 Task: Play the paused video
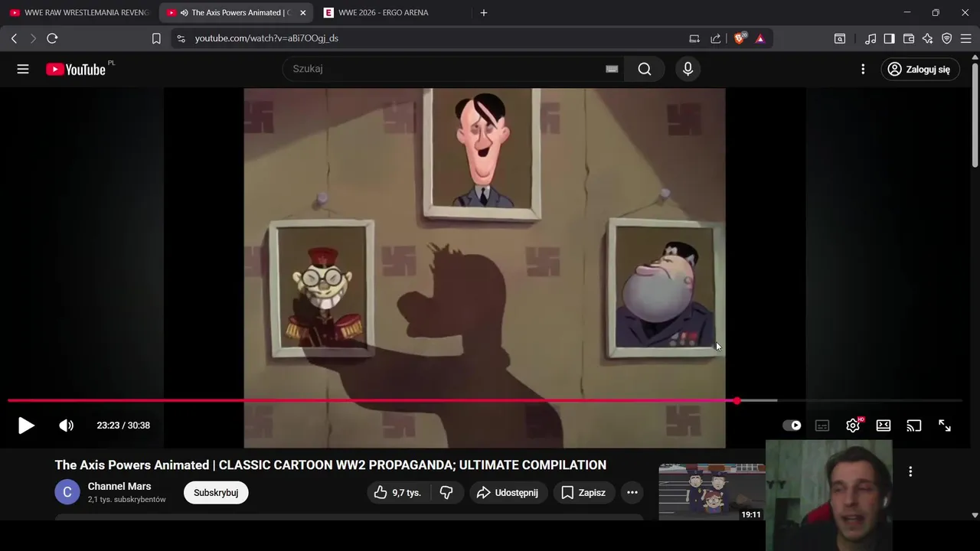coord(26,425)
